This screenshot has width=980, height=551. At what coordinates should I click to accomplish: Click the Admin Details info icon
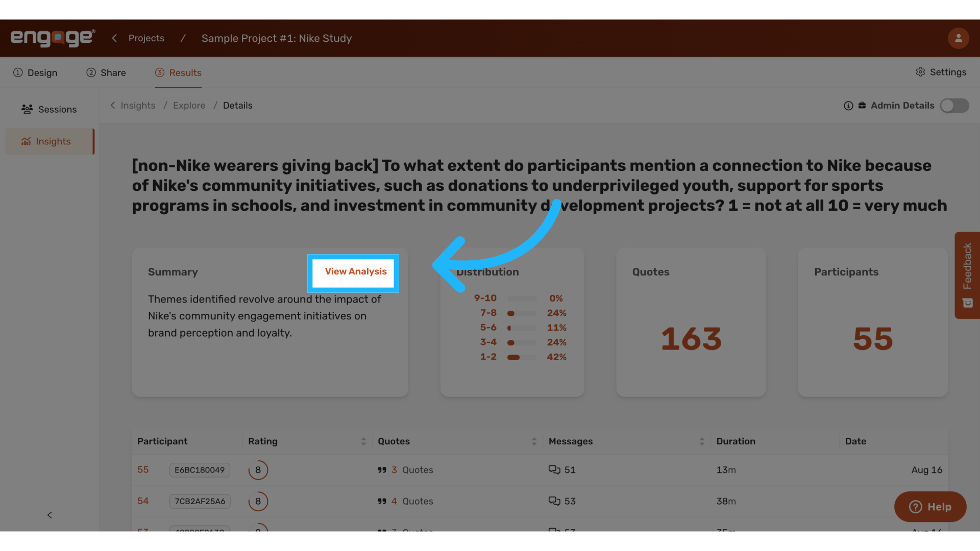pyautogui.click(x=848, y=106)
